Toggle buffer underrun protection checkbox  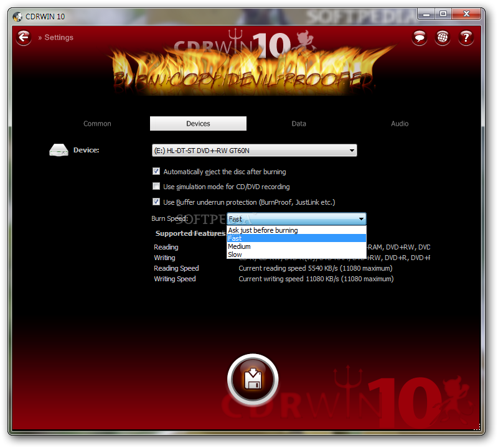(156, 202)
